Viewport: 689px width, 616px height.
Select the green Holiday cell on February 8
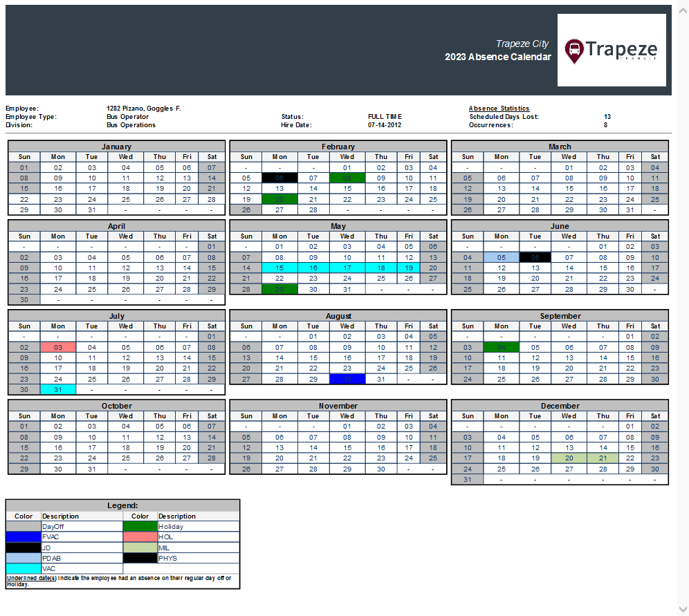click(x=347, y=178)
